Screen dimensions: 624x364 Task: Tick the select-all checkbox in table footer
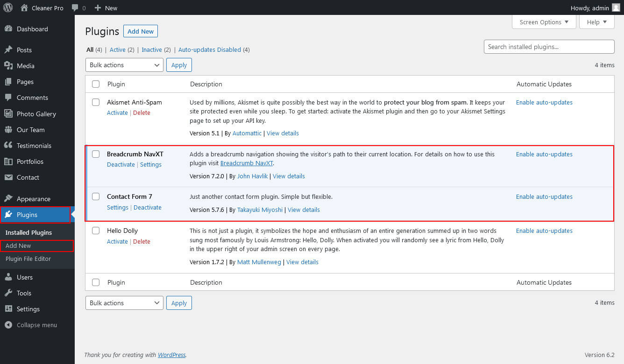coord(96,282)
